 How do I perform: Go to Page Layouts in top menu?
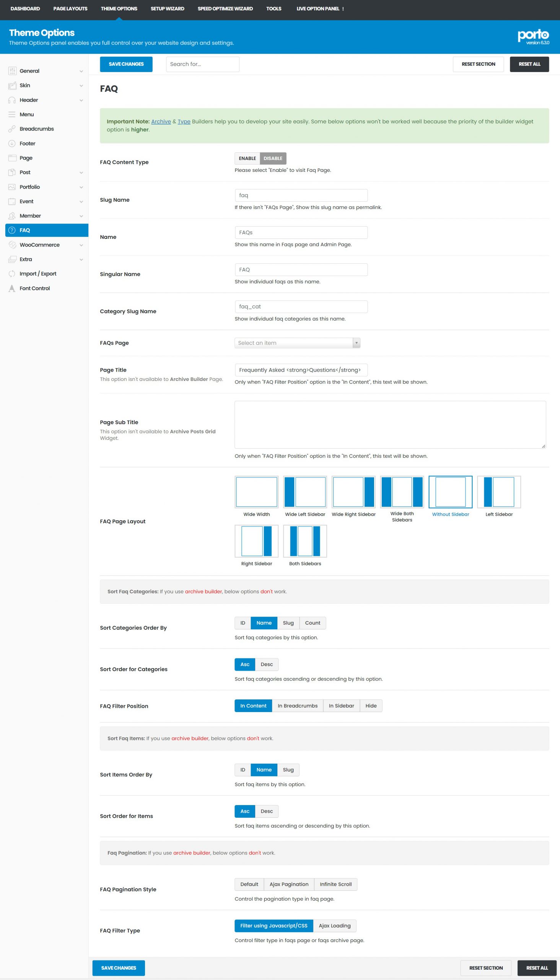(70, 8)
